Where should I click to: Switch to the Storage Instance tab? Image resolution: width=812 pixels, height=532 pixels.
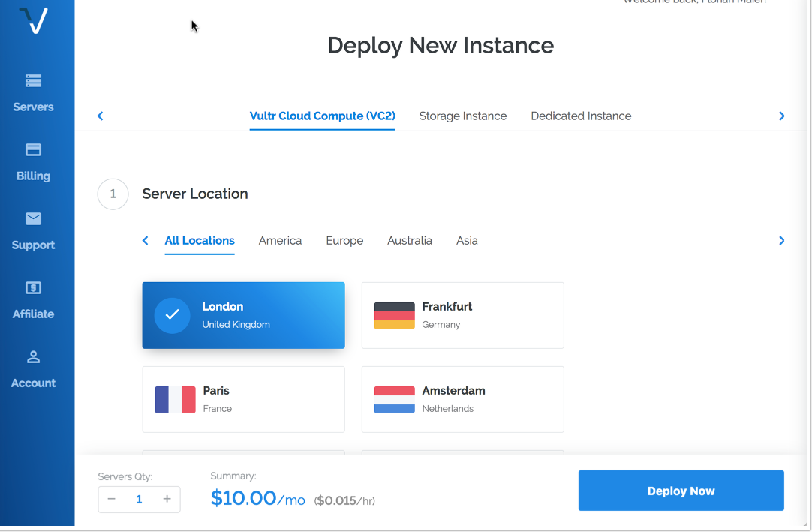point(462,116)
